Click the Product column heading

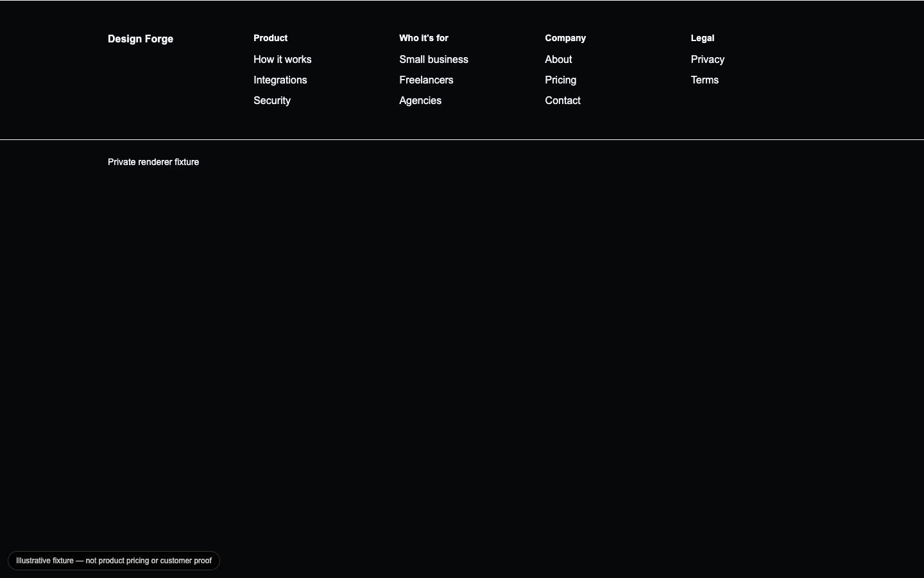pyautogui.click(x=270, y=38)
